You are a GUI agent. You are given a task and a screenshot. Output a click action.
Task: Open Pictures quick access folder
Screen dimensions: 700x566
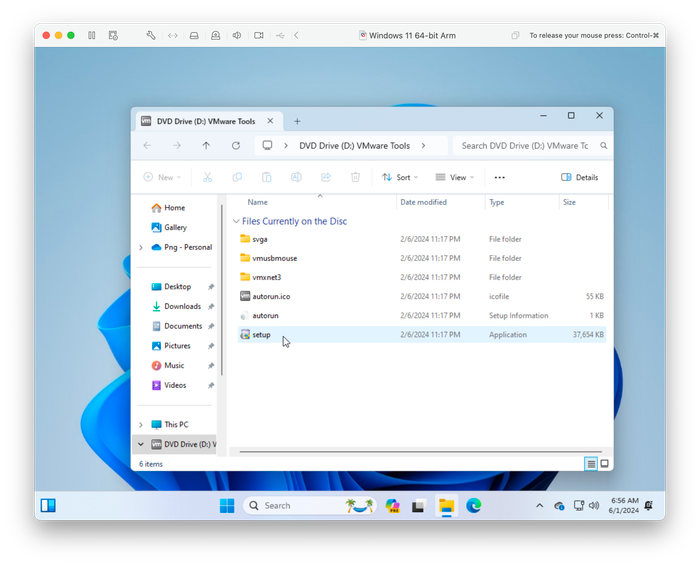tap(177, 346)
